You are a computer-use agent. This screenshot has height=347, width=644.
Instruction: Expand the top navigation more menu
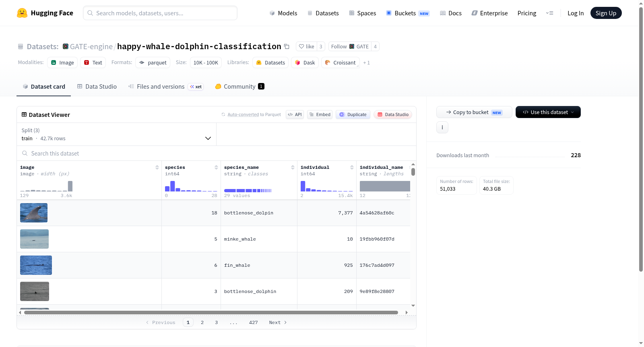[x=549, y=13]
